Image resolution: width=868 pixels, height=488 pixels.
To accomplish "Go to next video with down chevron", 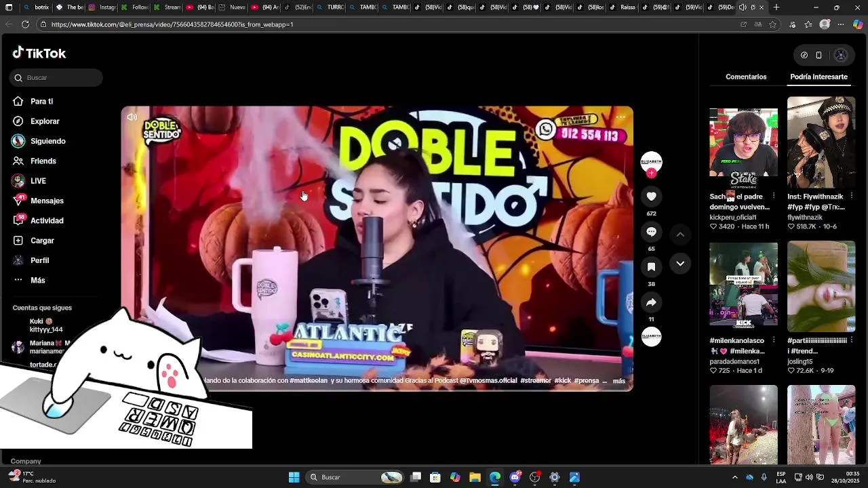I will [x=680, y=264].
